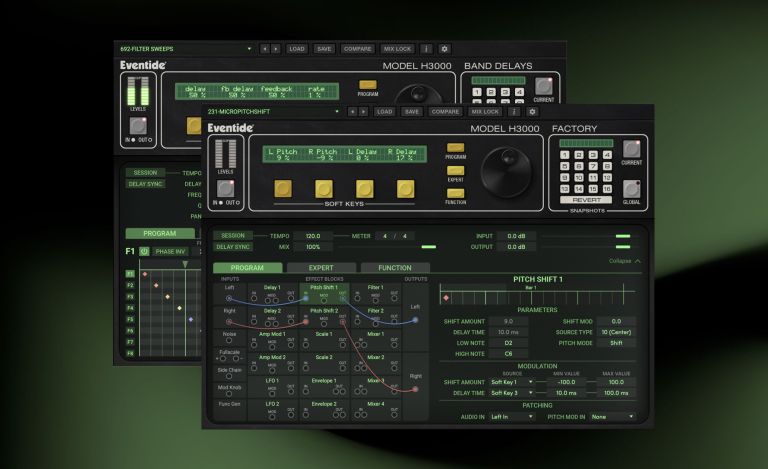Click COMPARE in back window
768x469 pixels.
coord(358,49)
